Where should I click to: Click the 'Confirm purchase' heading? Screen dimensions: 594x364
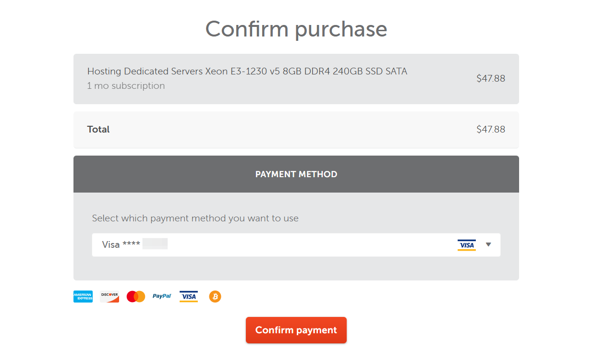coord(296,29)
